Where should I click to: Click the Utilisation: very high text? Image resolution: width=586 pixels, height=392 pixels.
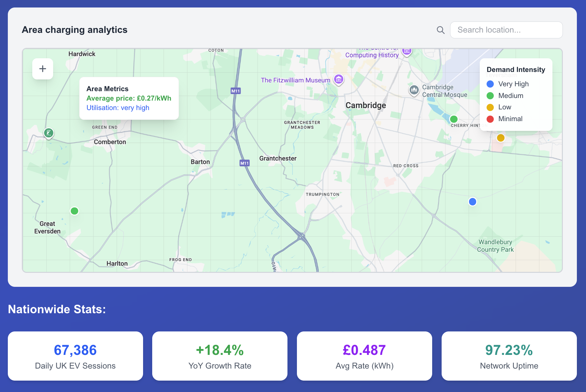point(118,108)
